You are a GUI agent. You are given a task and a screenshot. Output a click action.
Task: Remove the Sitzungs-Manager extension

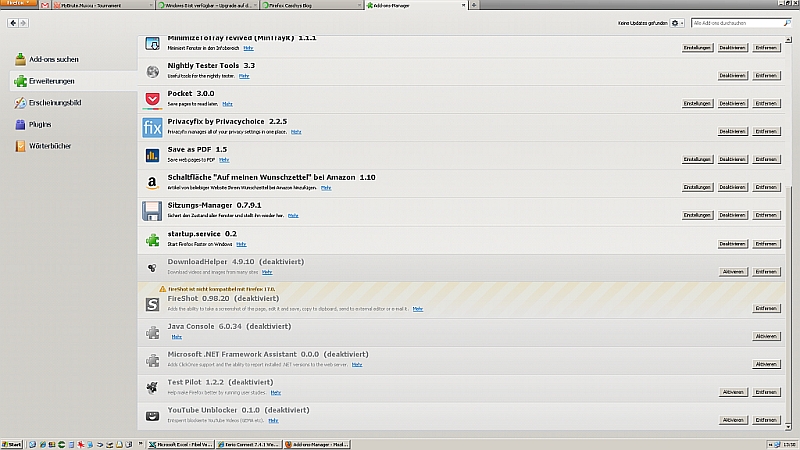[x=766, y=215]
